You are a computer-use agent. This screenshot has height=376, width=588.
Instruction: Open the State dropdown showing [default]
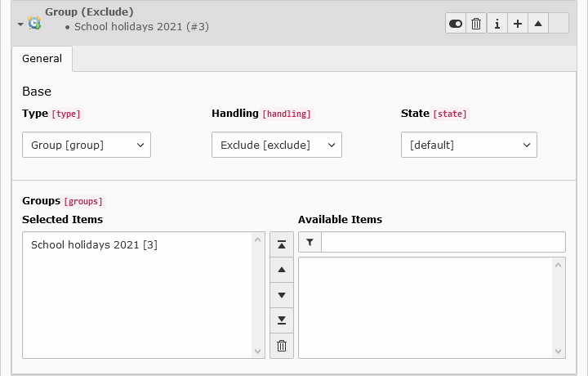point(469,145)
